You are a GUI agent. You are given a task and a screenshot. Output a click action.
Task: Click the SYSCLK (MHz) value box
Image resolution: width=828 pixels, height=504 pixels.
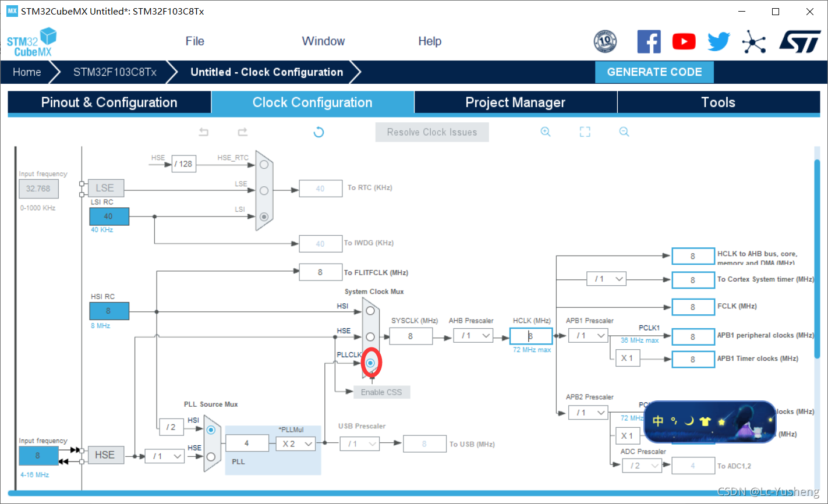pyautogui.click(x=411, y=336)
